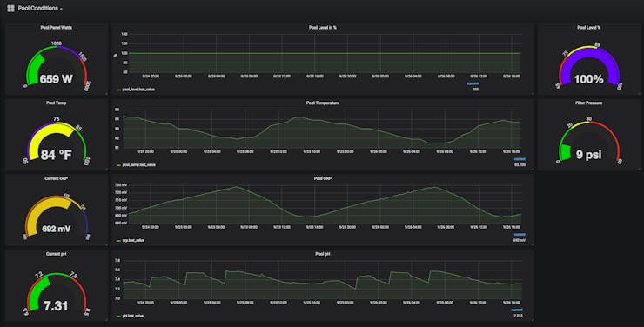This screenshot has width=644, height=327.
Task: Click the 100 current value in Pool Level legend
Action: pos(475,90)
